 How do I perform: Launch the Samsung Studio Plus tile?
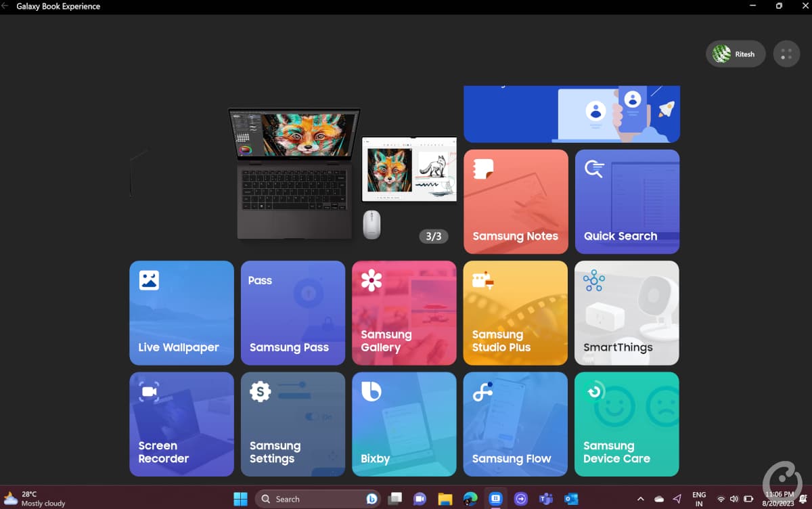pyautogui.click(x=516, y=313)
